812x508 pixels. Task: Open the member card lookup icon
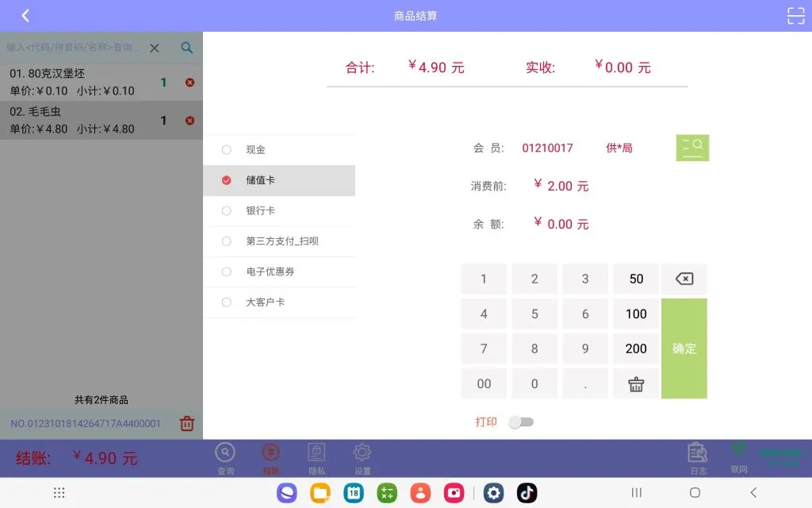691,147
